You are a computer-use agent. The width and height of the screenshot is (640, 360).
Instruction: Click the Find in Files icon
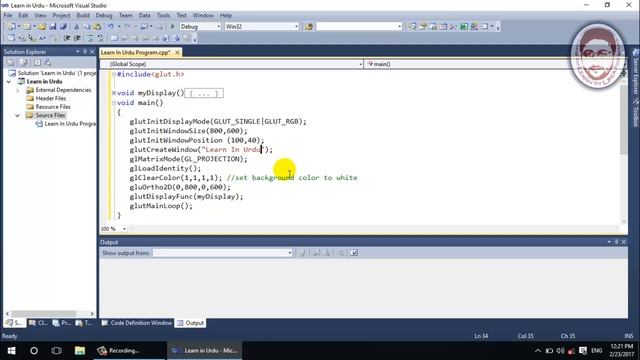tap(309, 27)
